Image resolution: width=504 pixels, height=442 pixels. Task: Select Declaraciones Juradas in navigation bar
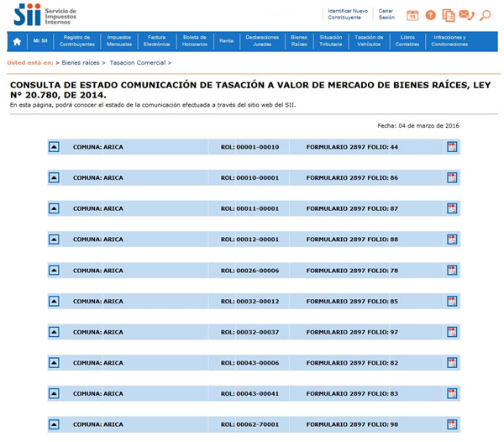262,41
